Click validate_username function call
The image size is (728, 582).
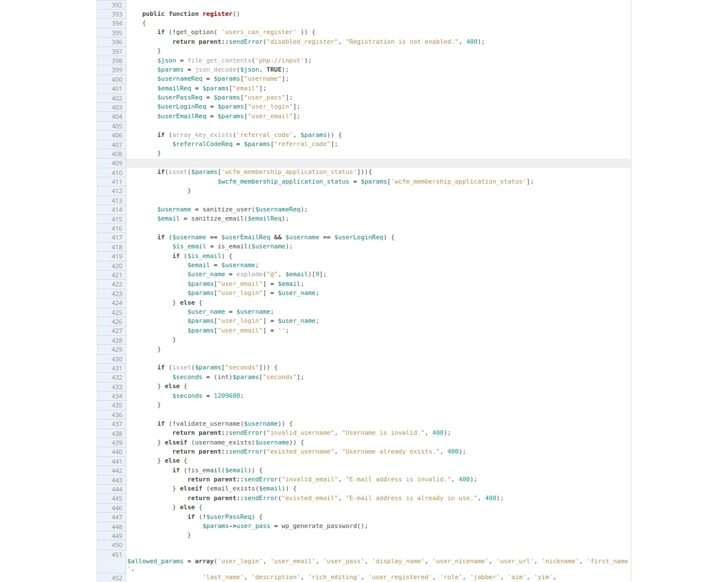208,423
